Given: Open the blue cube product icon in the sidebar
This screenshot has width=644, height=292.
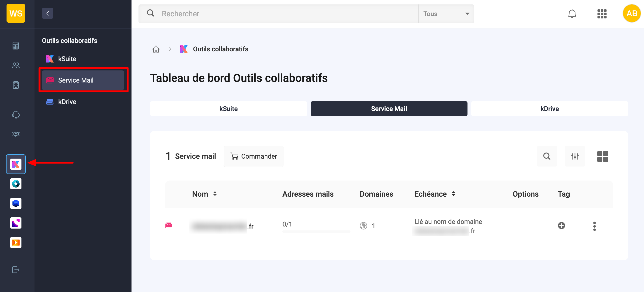Looking at the screenshot, I should click(x=16, y=204).
